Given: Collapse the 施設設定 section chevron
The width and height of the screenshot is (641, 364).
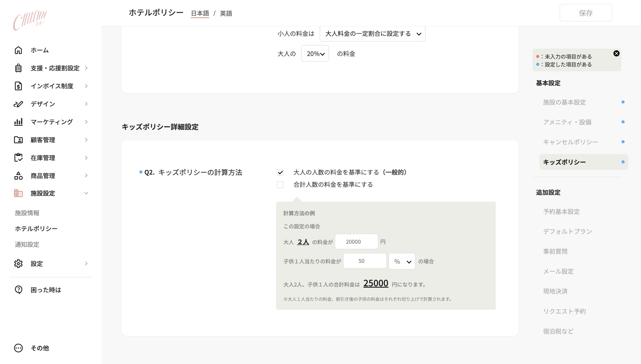Looking at the screenshot, I should (86, 193).
